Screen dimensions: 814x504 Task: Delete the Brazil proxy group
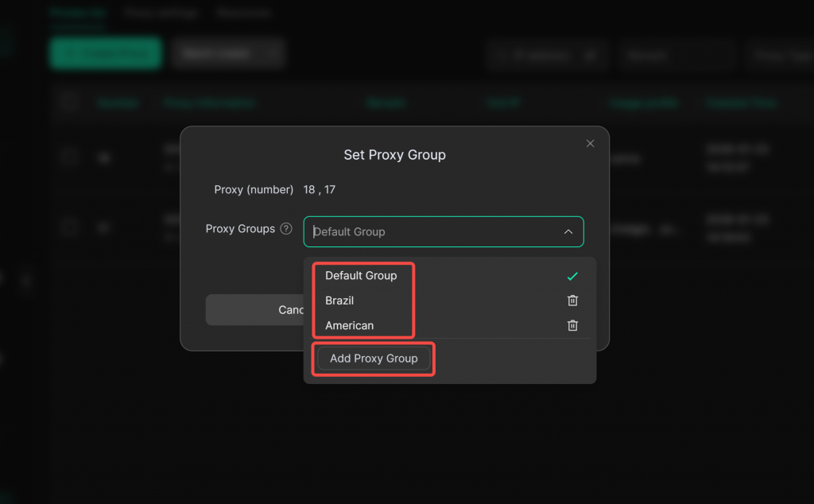coord(572,300)
